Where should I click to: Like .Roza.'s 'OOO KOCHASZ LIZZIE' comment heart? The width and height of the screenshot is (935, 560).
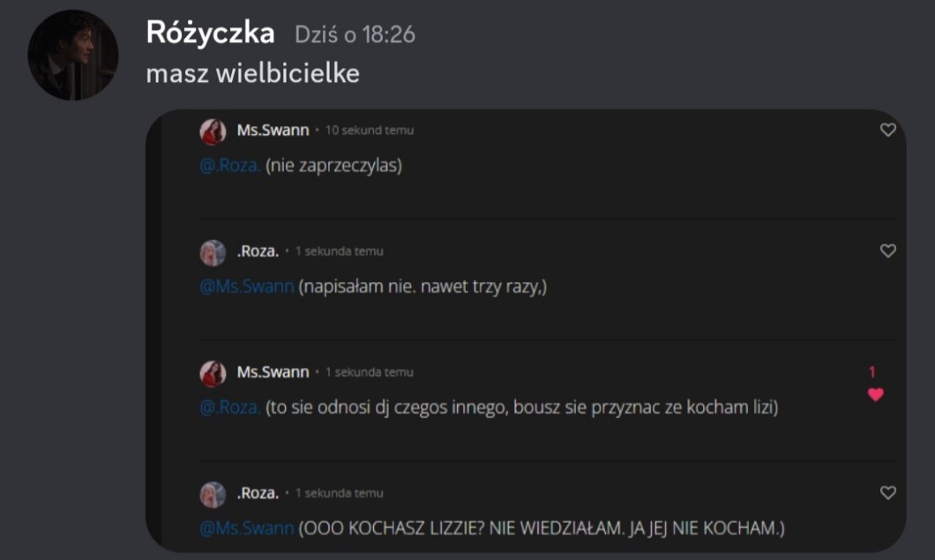click(888, 492)
